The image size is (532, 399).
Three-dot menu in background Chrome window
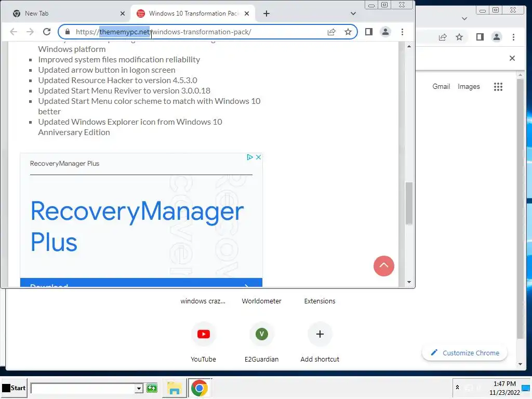[x=513, y=37]
